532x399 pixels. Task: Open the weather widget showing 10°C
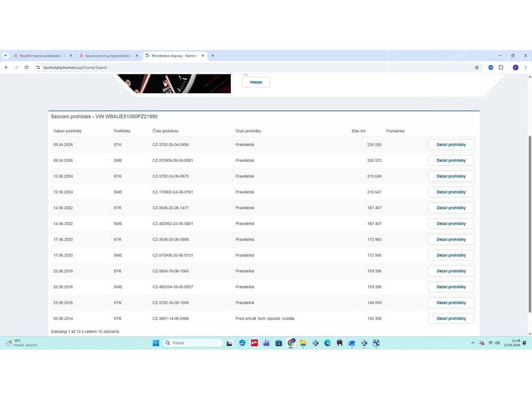coord(22,343)
